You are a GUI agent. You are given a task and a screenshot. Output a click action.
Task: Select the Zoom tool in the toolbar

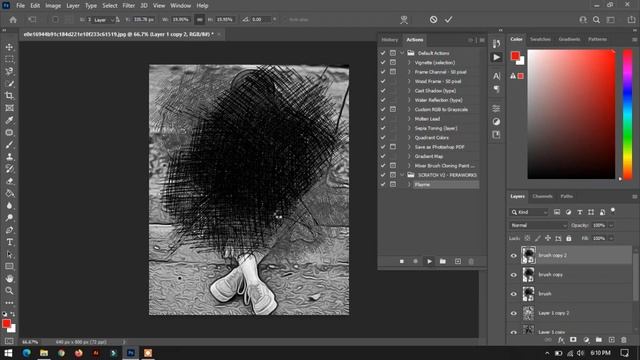click(9, 291)
